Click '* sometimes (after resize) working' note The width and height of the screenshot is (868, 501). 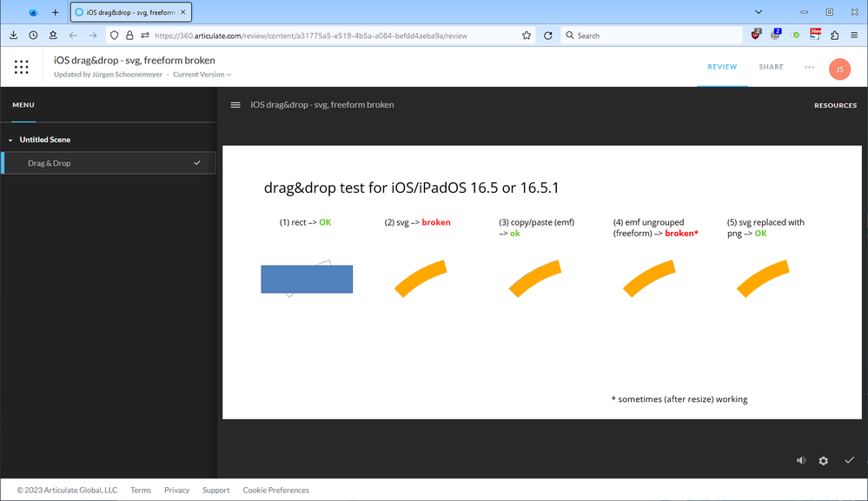(x=679, y=399)
